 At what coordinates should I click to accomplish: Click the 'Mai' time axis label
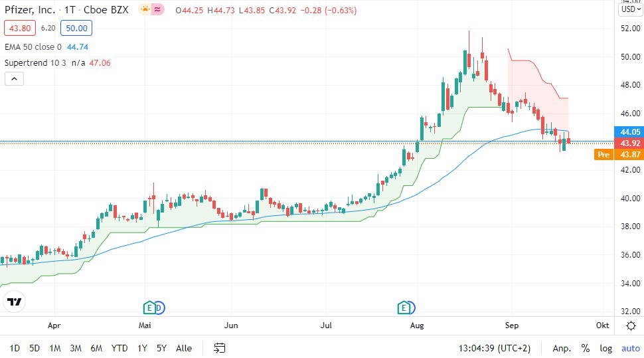145,325
